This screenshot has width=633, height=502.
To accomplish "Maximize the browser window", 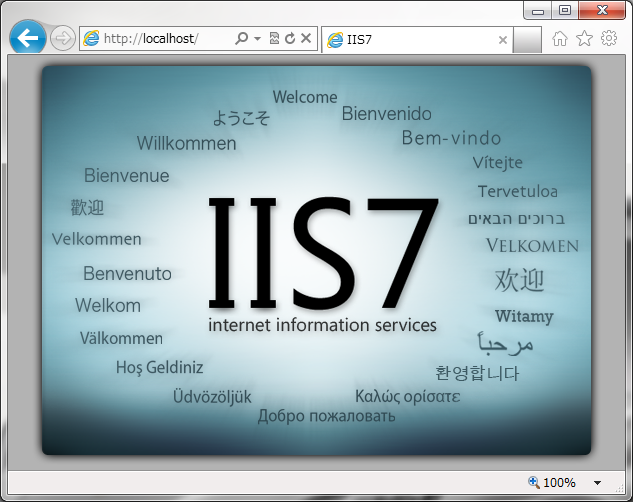I will point(565,10).
